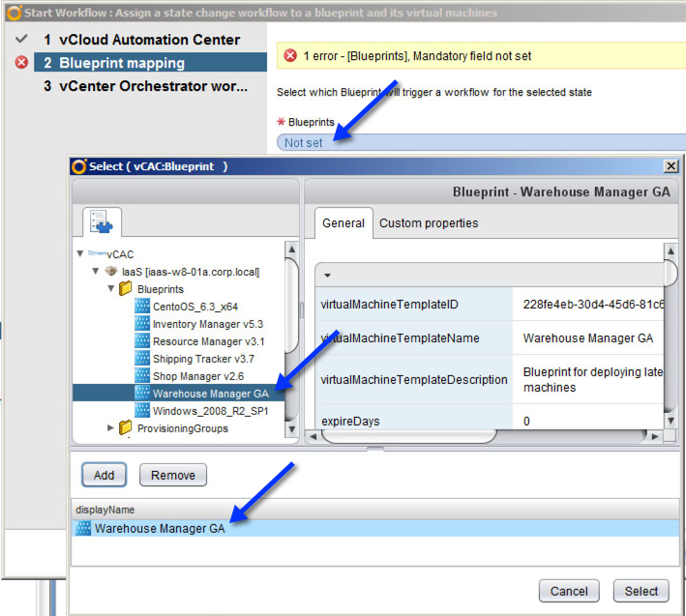This screenshot has height=616, width=686.
Task: Select Shipping Tracker v3.7 blueprint
Action: [203, 359]
